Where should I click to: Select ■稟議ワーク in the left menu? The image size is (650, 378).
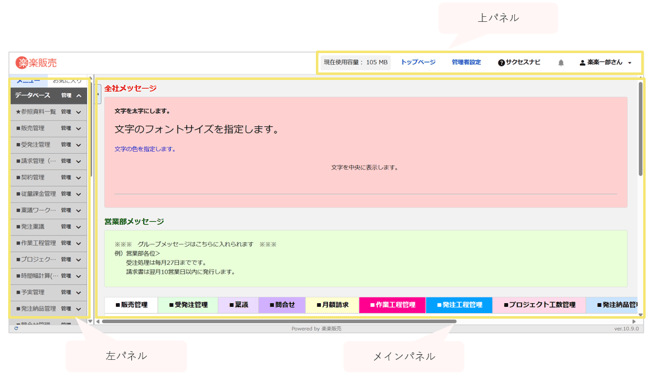[x=36, y=210]
